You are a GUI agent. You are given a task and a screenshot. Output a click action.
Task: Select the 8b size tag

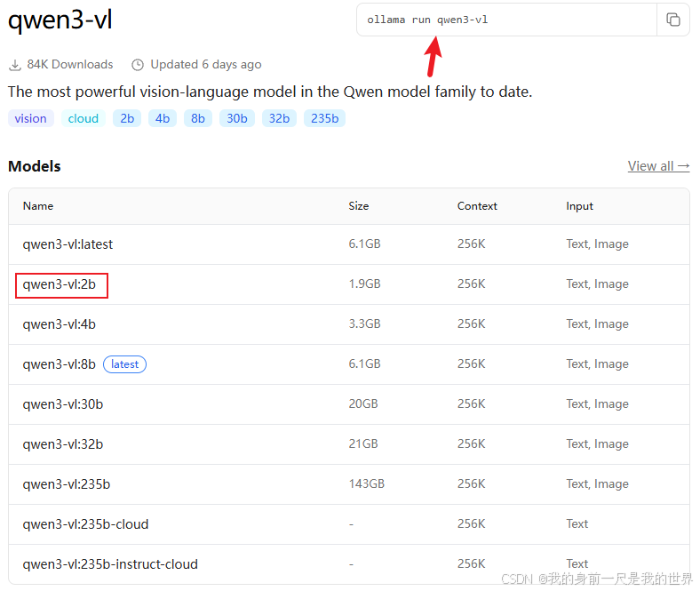point(198,118)
